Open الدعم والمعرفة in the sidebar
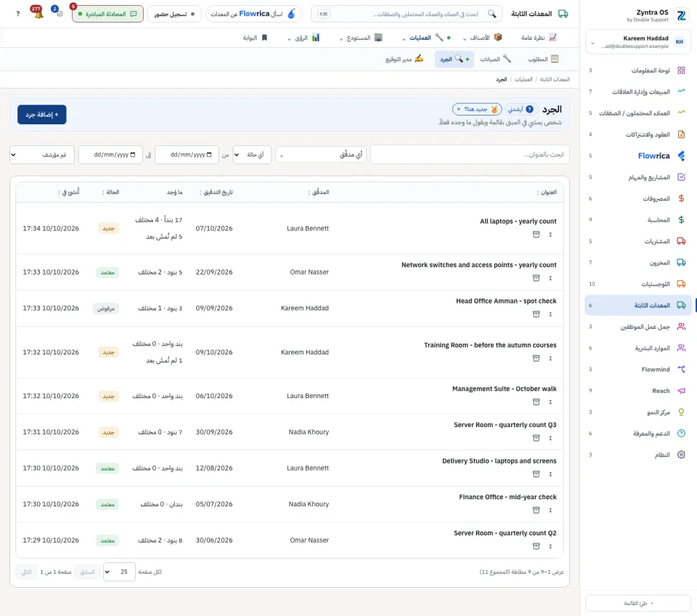697x616 pixels. (638, 433)
